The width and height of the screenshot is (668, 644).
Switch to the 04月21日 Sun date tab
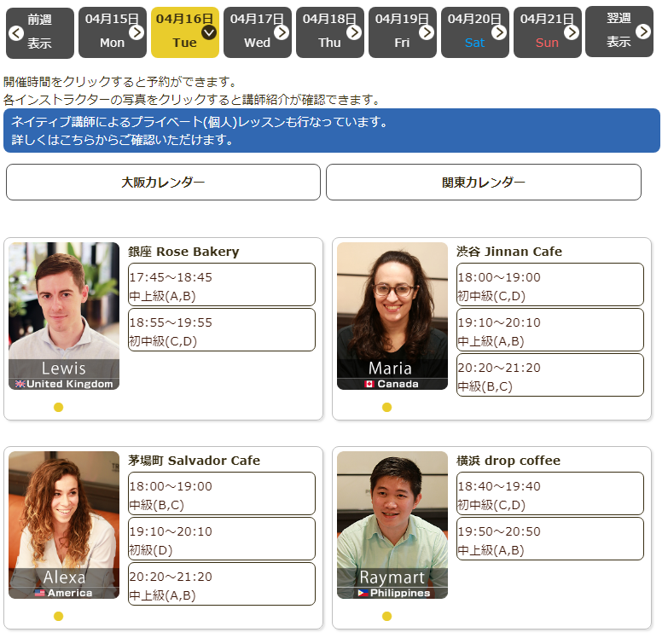click(x=547, y=32)
